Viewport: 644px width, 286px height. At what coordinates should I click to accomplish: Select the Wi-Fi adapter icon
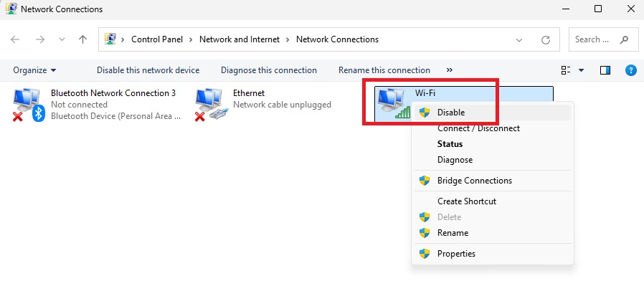[394, 103]
